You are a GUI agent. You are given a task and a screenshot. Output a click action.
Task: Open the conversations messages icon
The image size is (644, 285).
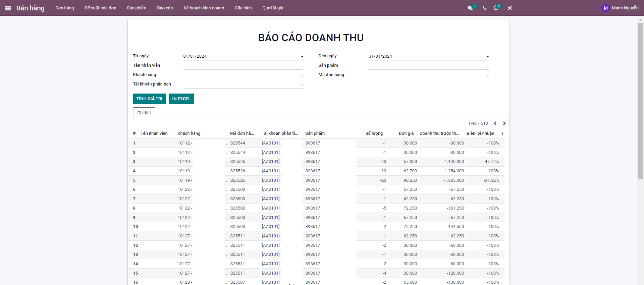point(470,8)
